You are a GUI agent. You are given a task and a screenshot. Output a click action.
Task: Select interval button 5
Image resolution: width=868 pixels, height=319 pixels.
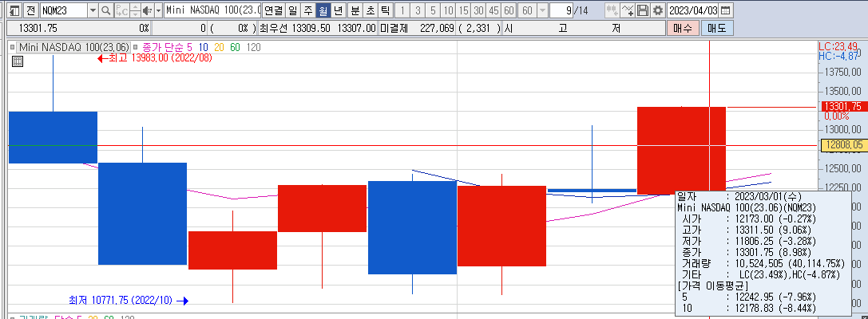(x=433, y=10)
